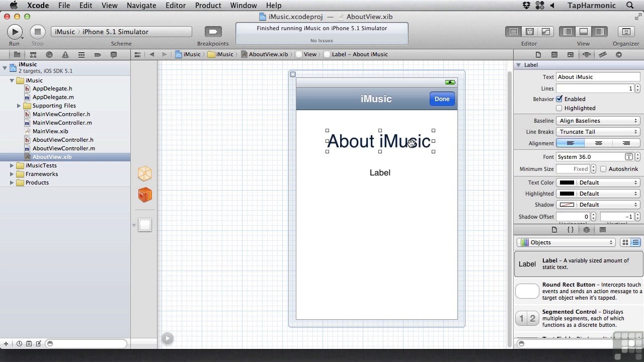Open Spotlight search in the menu bar
The image size is (644, 362).
coord(630,6)
